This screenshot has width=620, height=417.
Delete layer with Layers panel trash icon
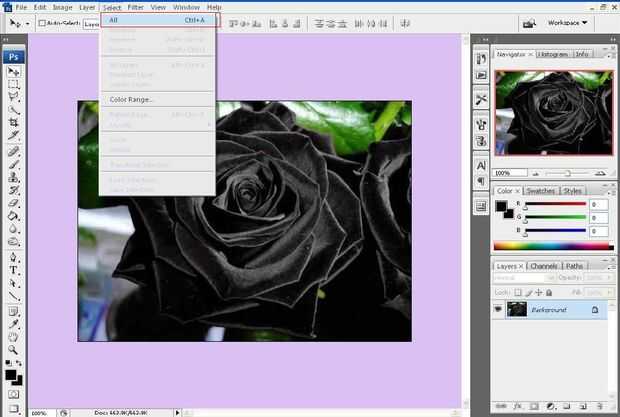[x=599, y=406]
